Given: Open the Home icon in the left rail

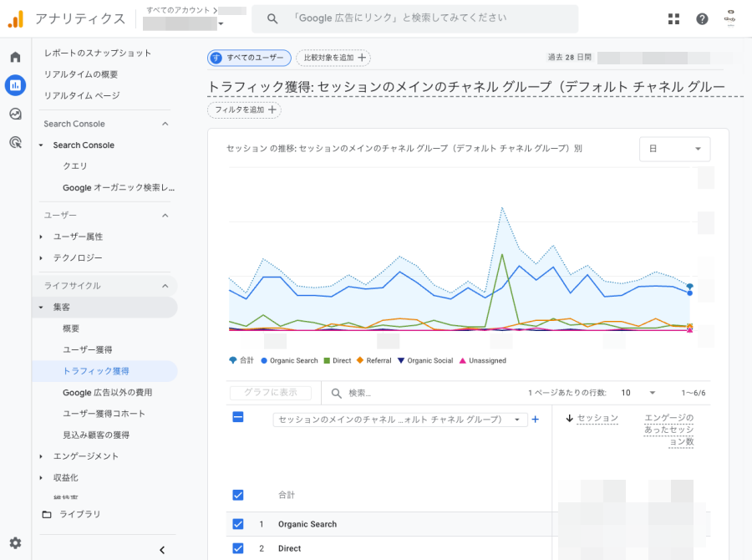Looking at the screenshot, I should (15, 57).
